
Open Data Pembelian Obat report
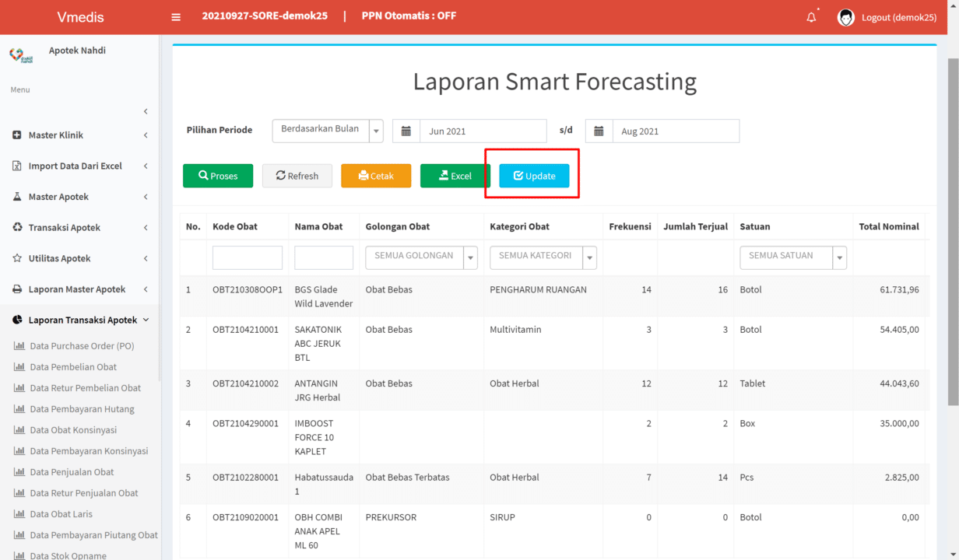click(x=73, y=367)
